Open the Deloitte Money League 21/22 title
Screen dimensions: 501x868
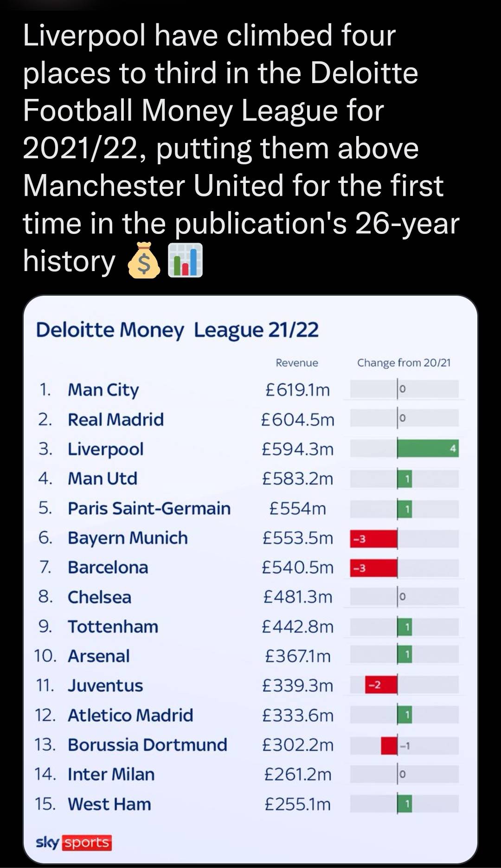coord(177,330)
